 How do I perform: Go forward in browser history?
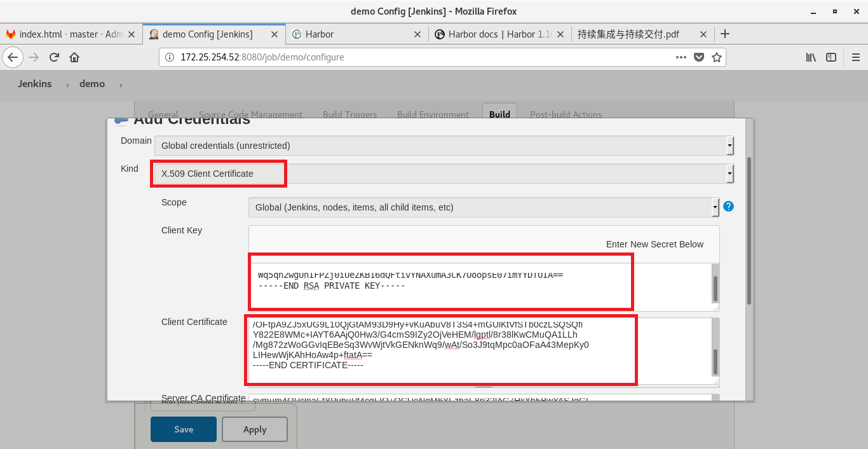coord(34,57)
